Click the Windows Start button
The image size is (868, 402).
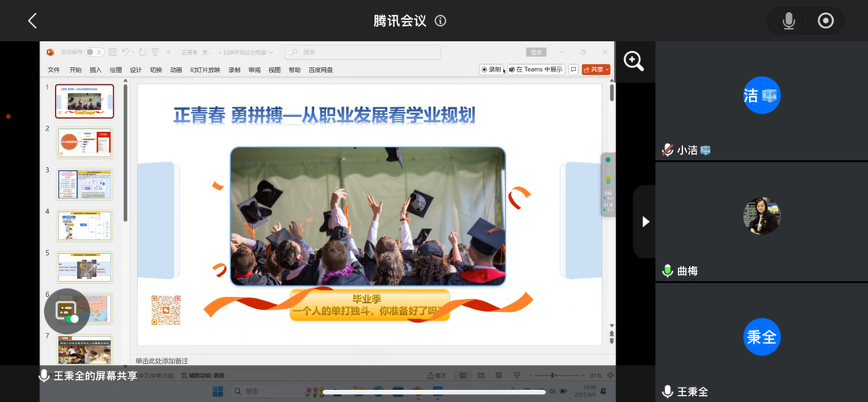(217, 391)
